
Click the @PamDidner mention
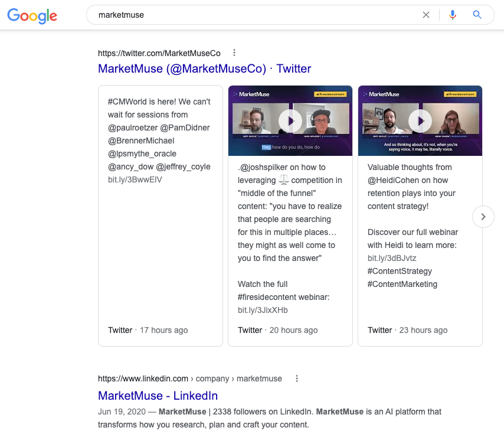[185, 128]
